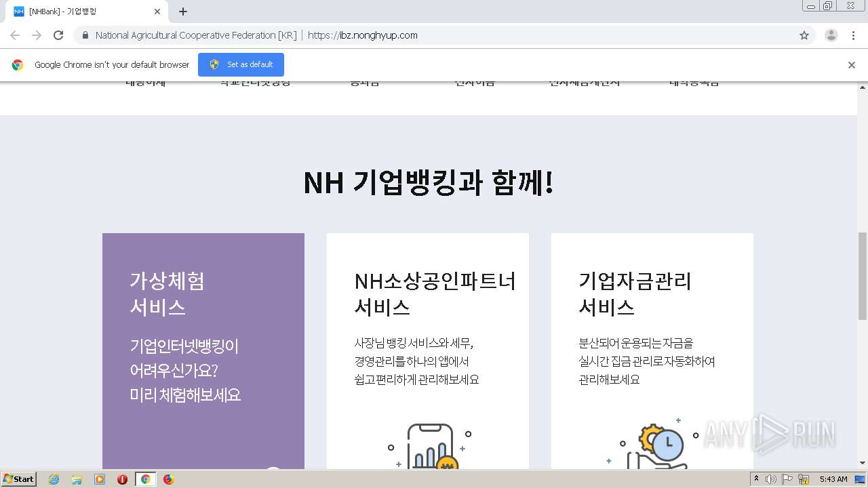Click the page vertical scrollbar thumb
Image resolution: width=868 pixels, height=488 pixels.
[863, 276]
